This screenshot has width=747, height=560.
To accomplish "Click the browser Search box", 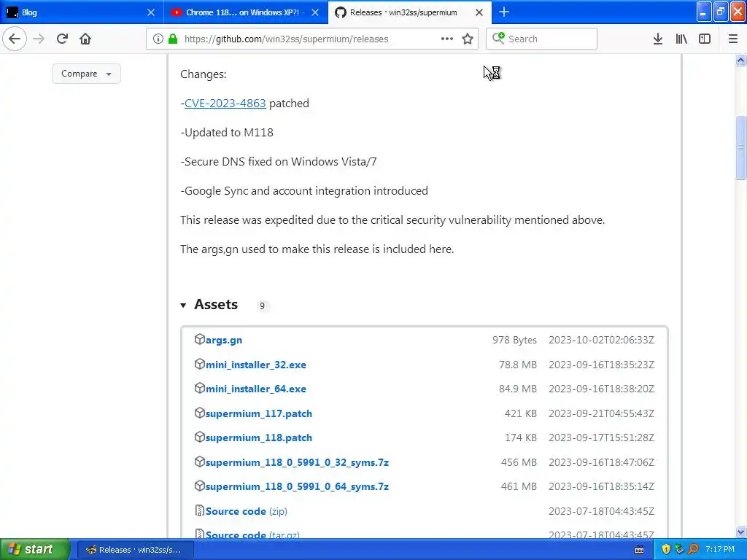I will [x=542, y=39].
